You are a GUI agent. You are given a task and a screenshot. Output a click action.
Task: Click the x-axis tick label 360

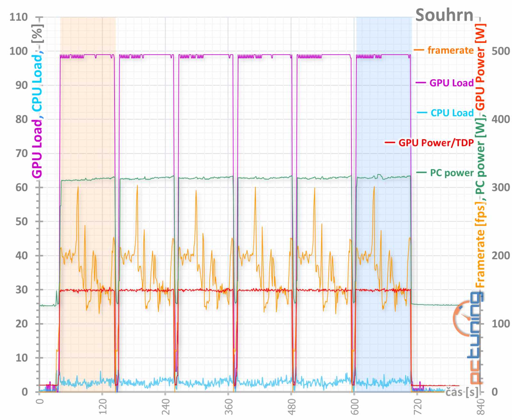[x=228, y=407]
